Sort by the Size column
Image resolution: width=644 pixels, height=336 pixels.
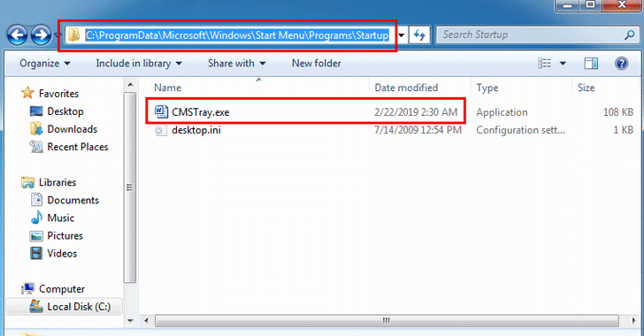(586, 88)
